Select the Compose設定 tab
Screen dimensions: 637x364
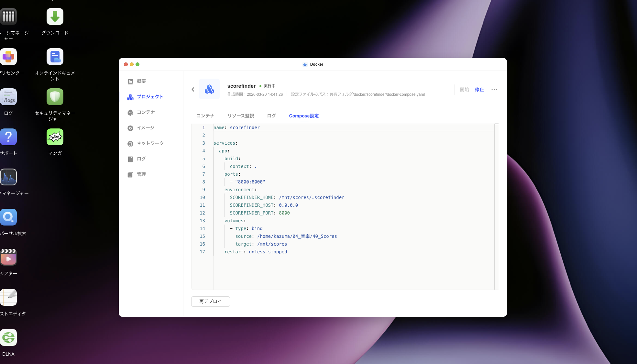304,116
